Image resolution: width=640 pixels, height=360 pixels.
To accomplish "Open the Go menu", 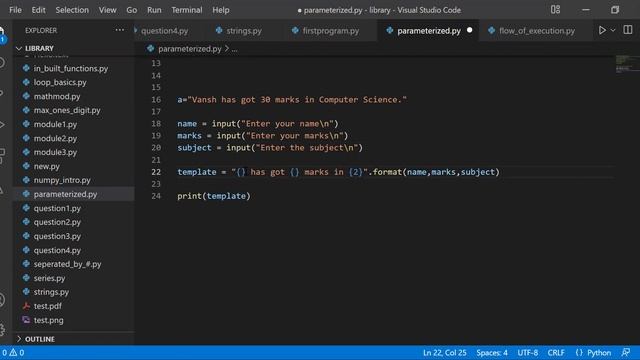I will point(131,10).
